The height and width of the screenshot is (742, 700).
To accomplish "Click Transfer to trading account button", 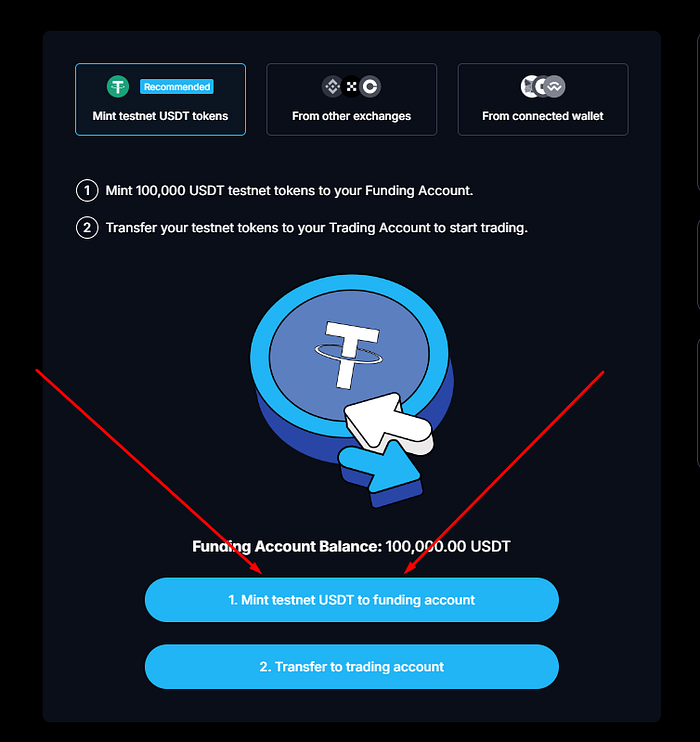I will tap(352, 666).
